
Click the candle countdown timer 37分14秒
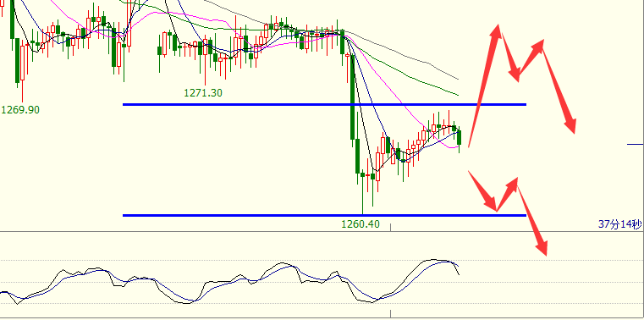(x=619, y=224)
